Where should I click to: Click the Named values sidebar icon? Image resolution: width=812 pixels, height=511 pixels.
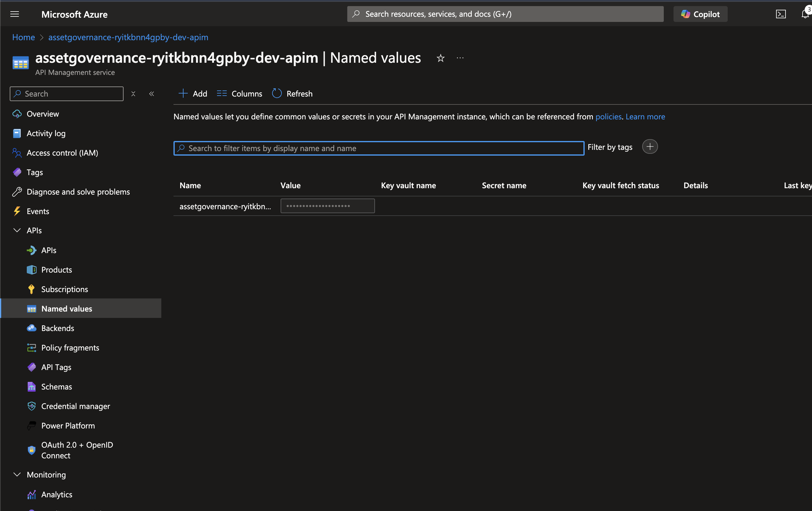coord(31,308)
